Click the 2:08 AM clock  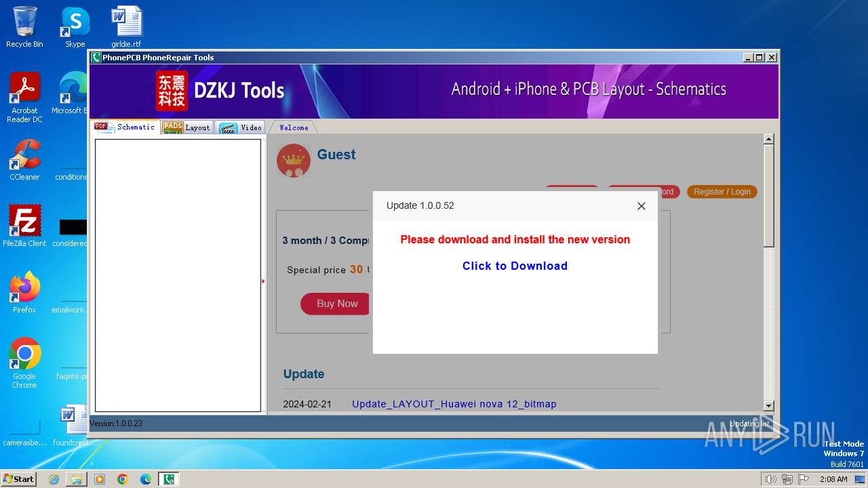point(833,479)
